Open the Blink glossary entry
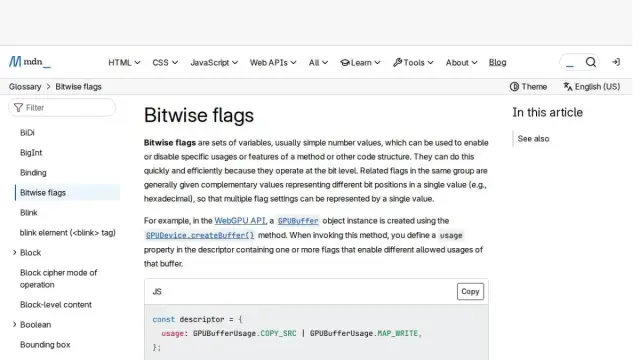The image size is (640, 360). point(29,213)
